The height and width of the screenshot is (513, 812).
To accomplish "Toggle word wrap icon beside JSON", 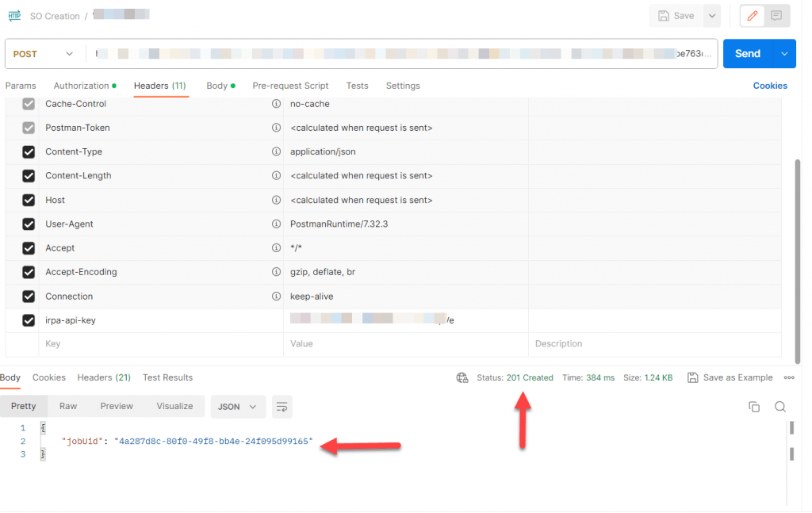I will [x=282, y=407].
